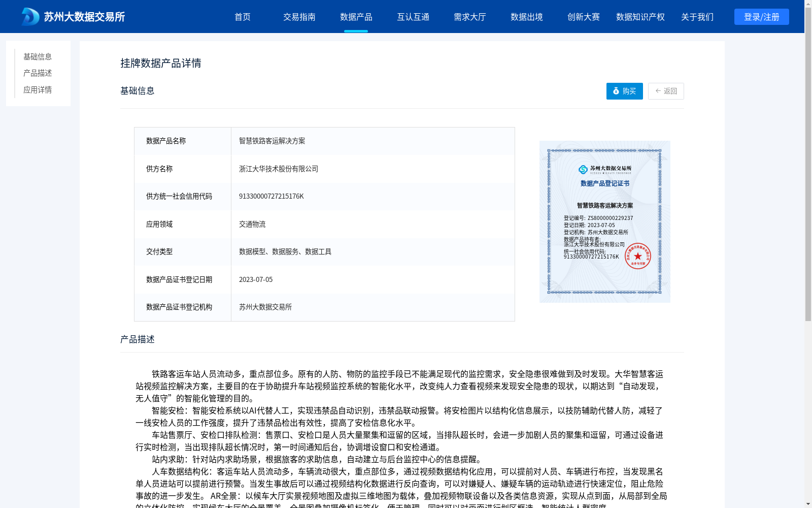Click the 购买 button

tap(625, 91)
